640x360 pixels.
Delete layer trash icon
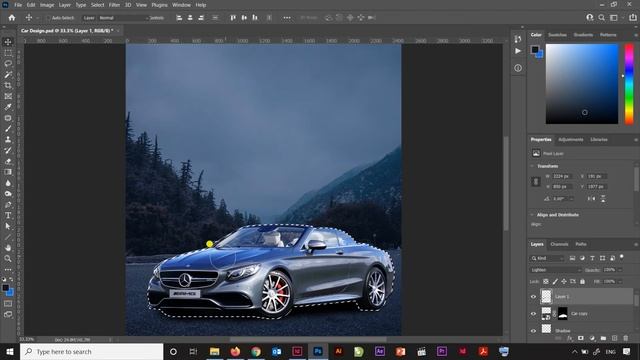pyautogui.click(x=626, y=338)
